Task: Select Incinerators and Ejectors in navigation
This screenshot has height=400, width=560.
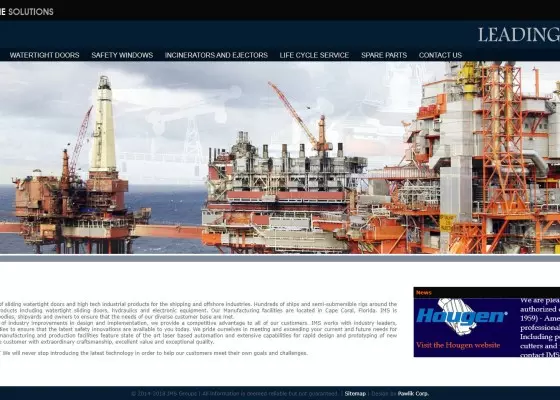Action: coord(216,55)
